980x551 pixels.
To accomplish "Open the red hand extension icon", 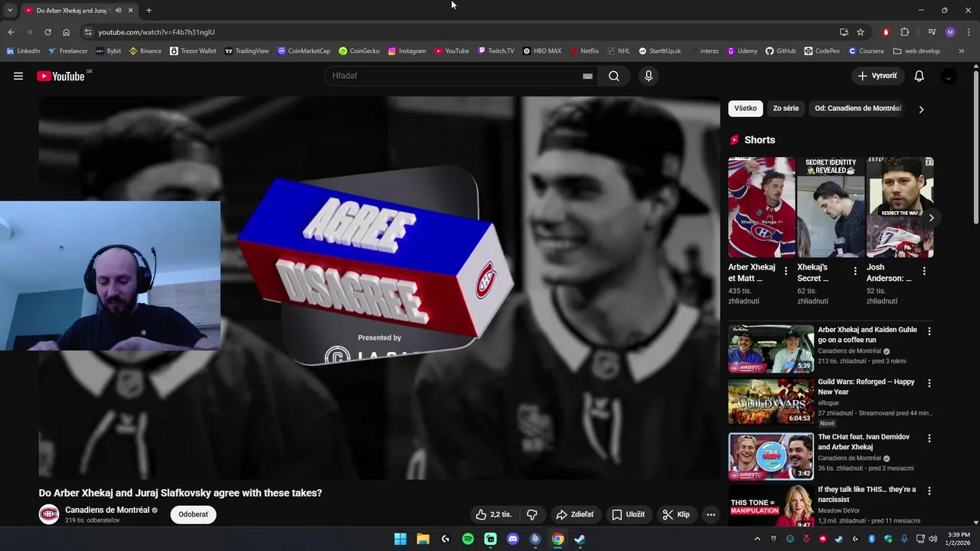I will click(x=886, y=32).
